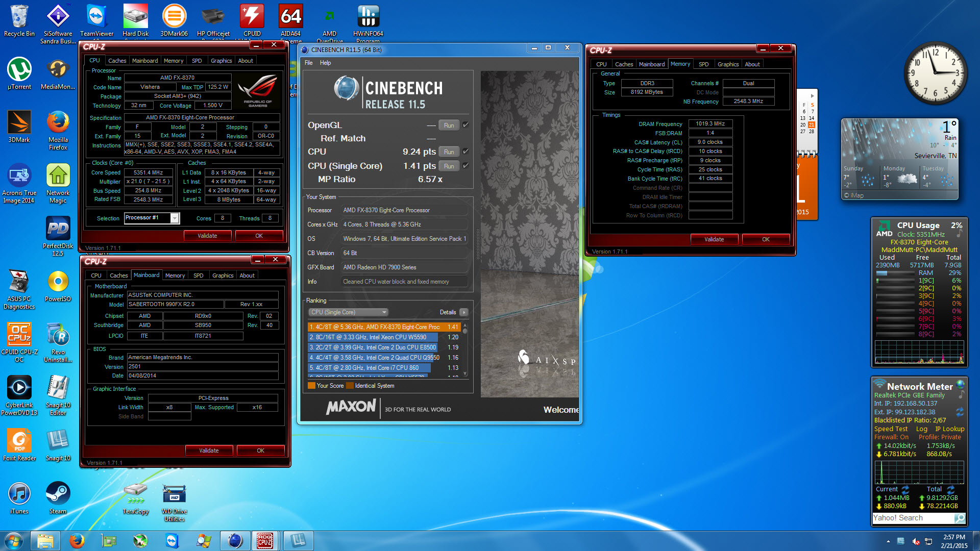This screenshot has height=551, width=980.
Task: Click the Yahoo! Search input field
Action: pyautogui.click(x=914, y=518)
